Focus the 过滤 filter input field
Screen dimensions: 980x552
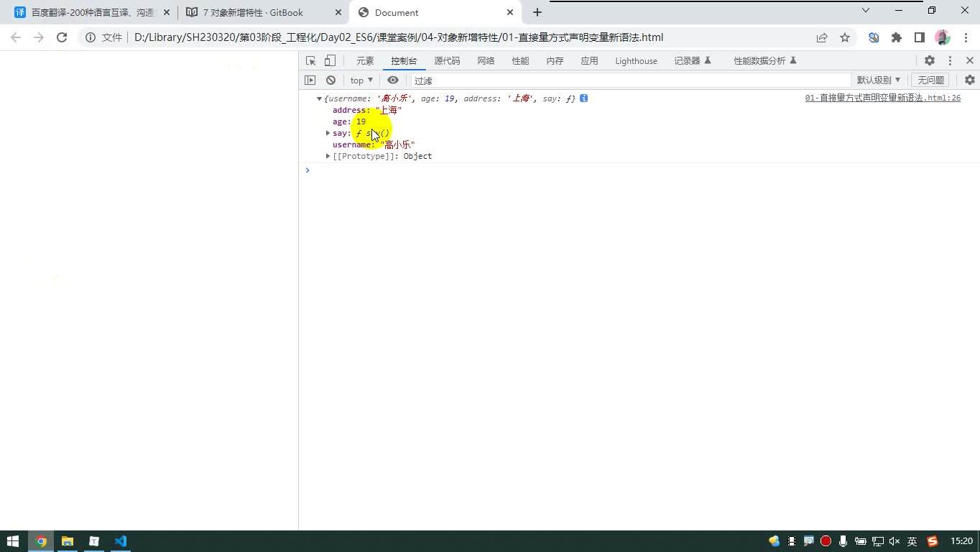click(631, 80)
